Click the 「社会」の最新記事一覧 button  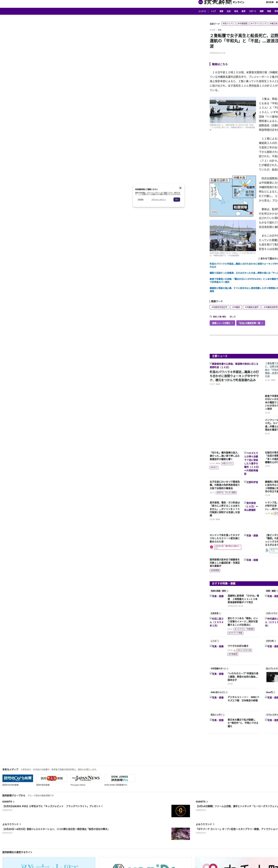tap(251, 323)
